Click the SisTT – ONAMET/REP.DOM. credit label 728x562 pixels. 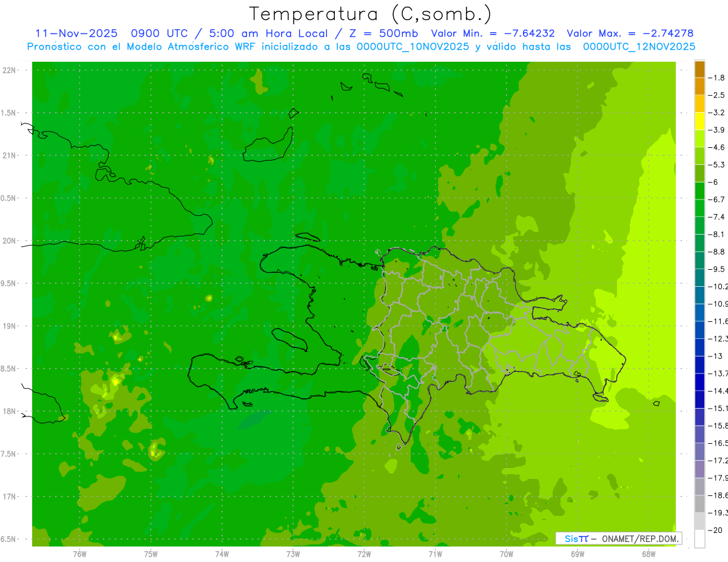click(x=619, y=538)
